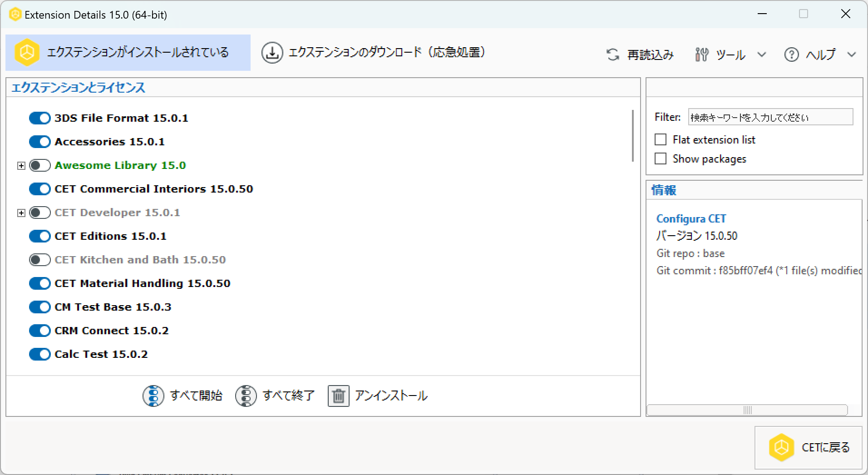Click the Git commit f85bff07ef4 text
This screenshot has height=475, width=868.
click(x=759, y=271)
